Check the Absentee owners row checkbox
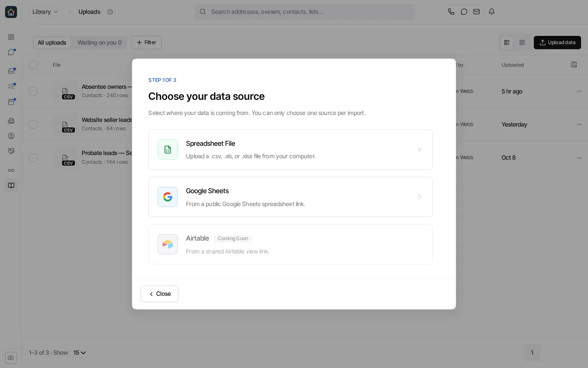Image resolution: width=588 pixels, height=368 pixels. 33,91
